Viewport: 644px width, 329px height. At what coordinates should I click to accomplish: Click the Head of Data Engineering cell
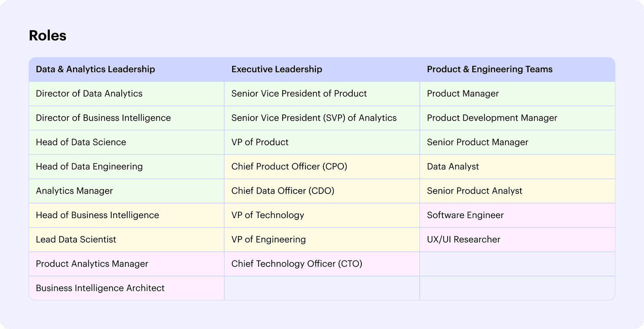[x=89, y=167]
